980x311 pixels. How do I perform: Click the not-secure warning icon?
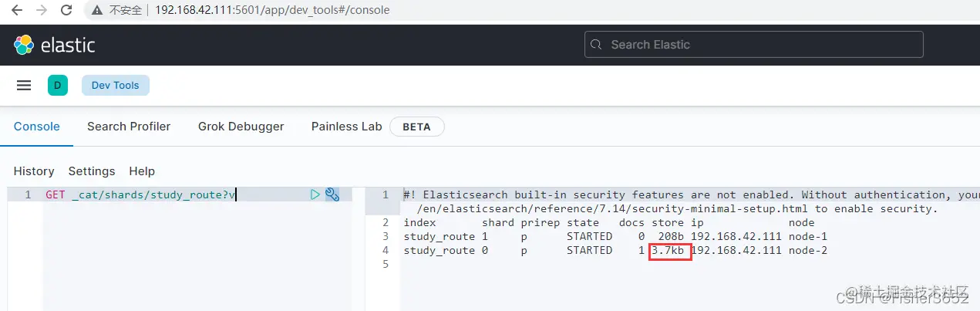coord(97,10)
